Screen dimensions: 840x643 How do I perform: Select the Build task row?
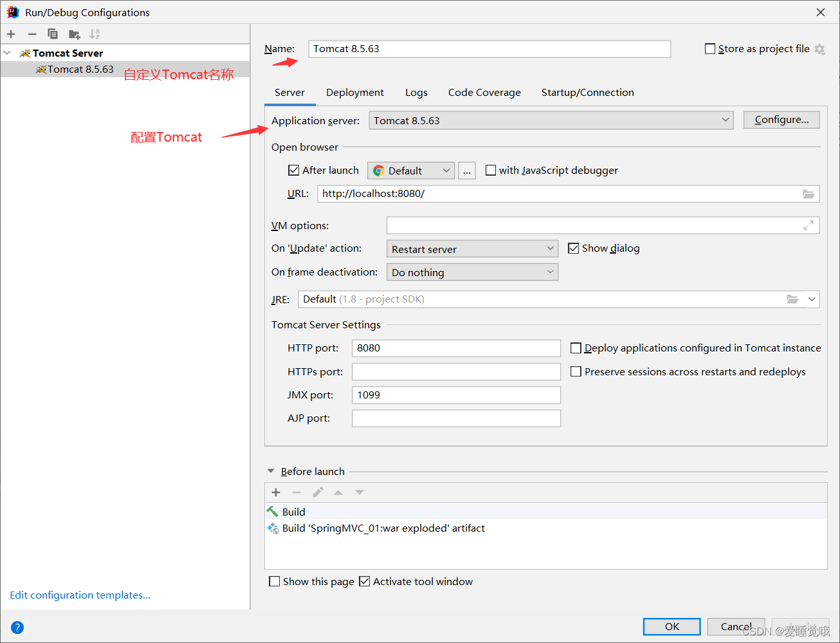click(x=546, y=512)
